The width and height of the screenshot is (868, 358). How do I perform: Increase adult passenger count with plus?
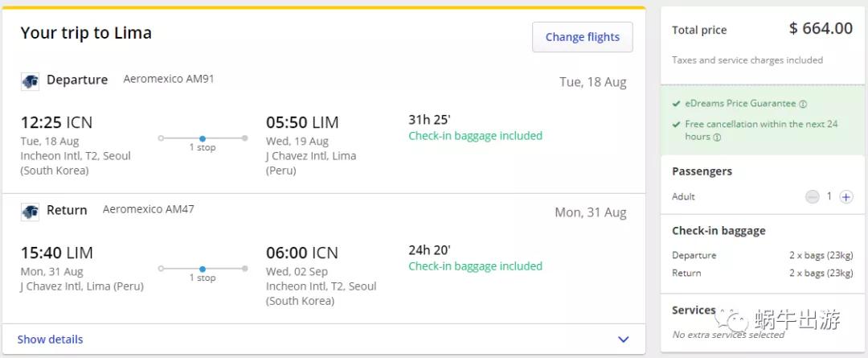(845, 197)
